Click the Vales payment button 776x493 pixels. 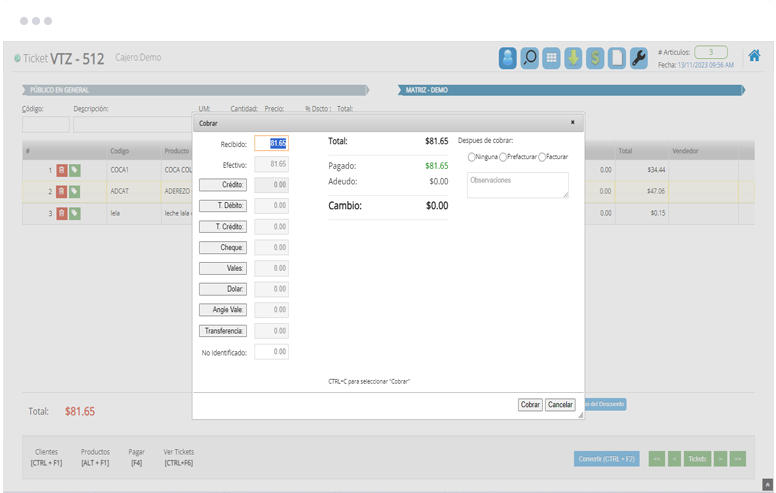click(223, 268)
